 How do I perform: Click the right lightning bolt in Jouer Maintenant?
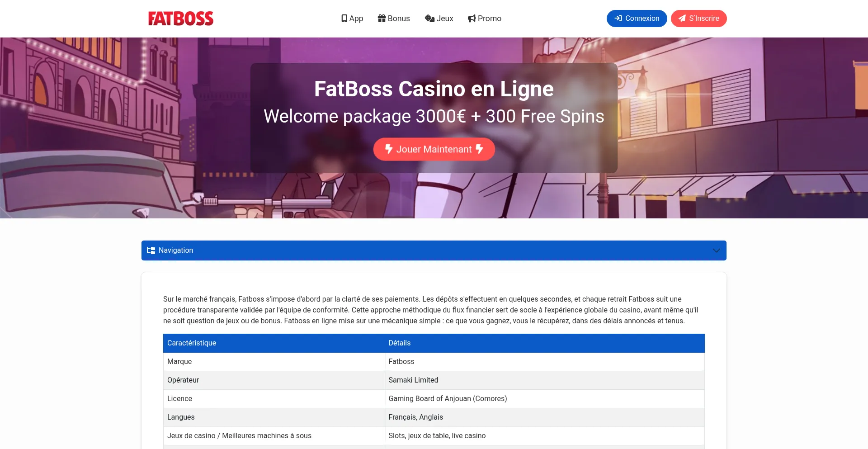[479, 149]
